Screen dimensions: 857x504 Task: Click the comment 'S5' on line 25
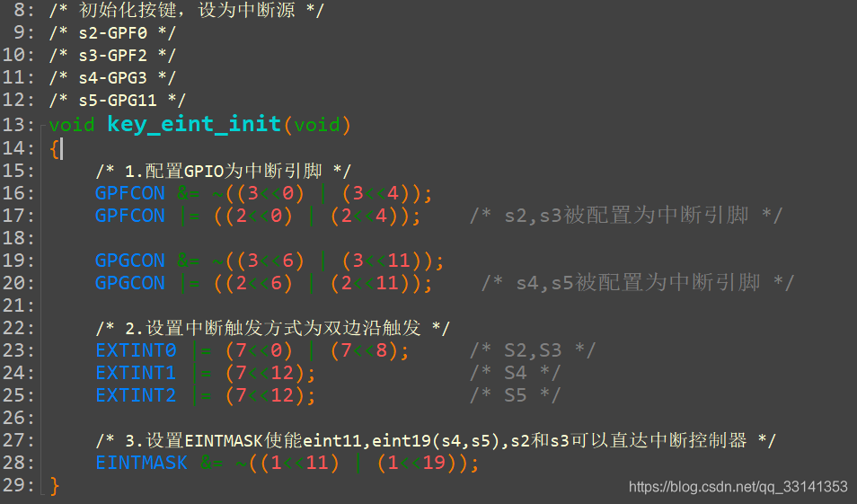pyautogui.click(x=516, y=394)
